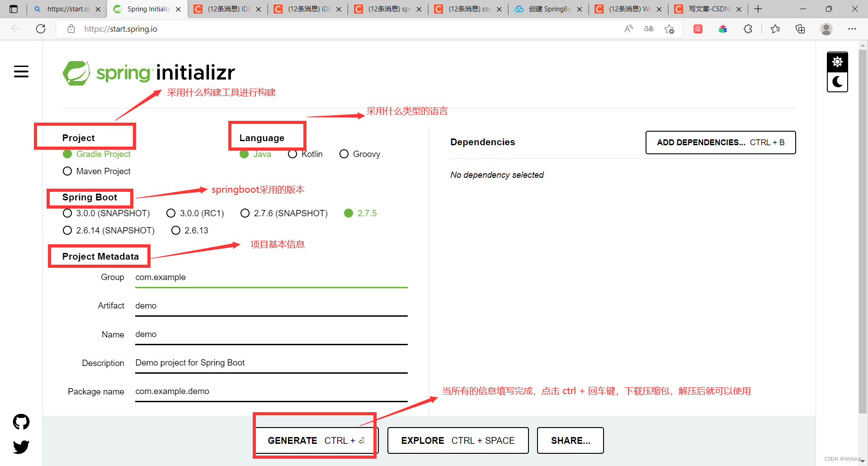Reload the page with the browser refresh icon

point(41,29)
